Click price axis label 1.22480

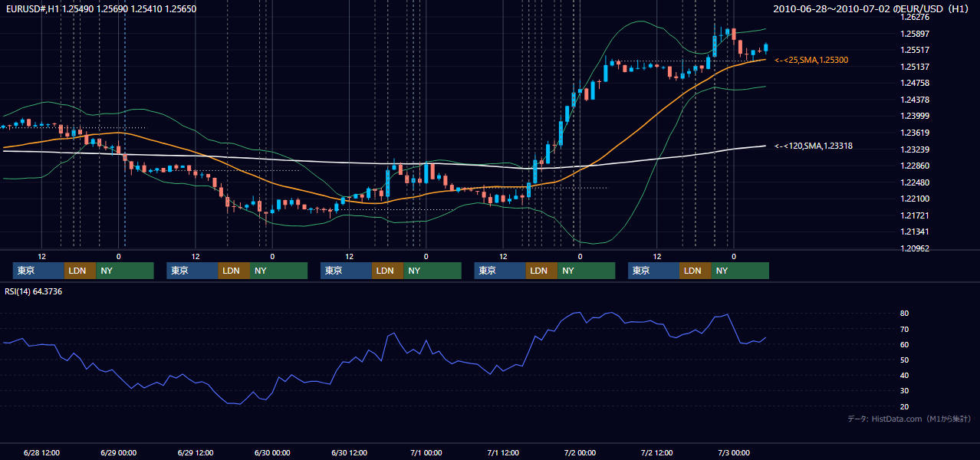915,182
